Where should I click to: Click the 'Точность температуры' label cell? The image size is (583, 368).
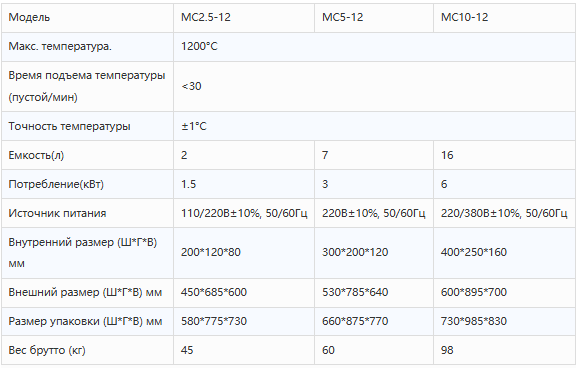pyautogui.click(x=87, y=126)
